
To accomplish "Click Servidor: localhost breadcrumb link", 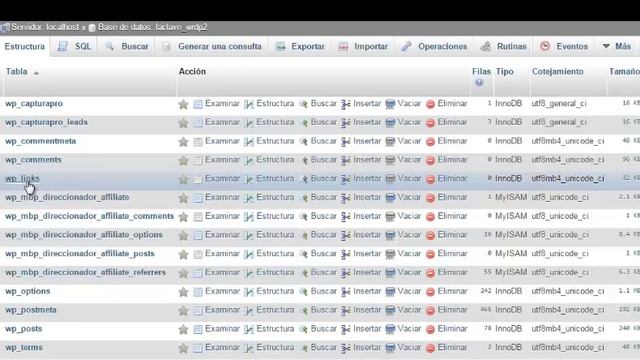I will tap(45, 27).
